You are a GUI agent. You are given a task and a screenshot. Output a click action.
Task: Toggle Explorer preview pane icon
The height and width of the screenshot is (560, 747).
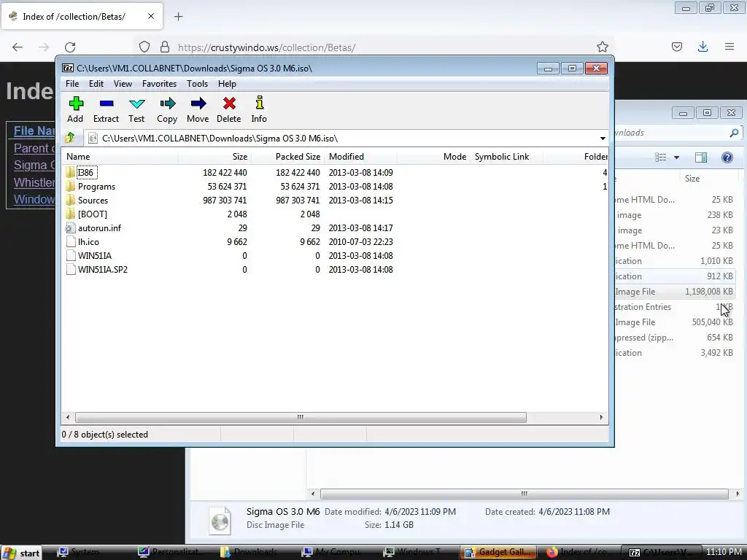point(701,157)
